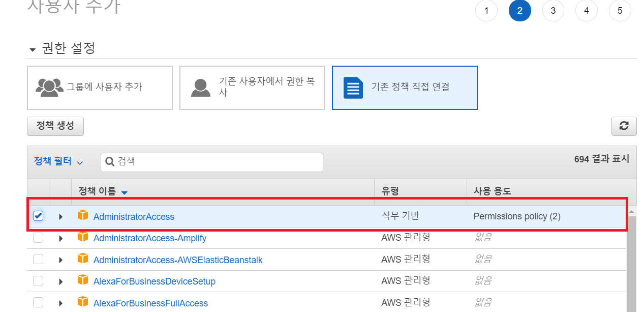Click the single user copy-permissions icon

click(201, 88)
